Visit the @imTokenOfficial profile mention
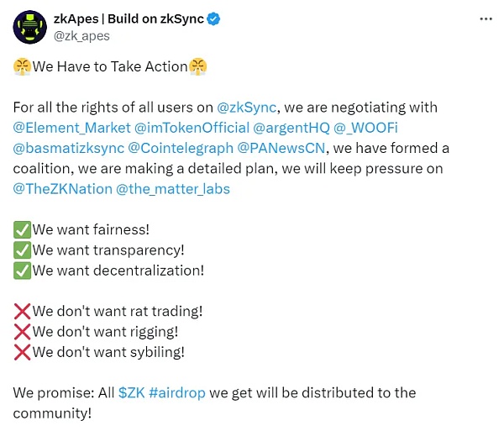 point(192,129)
